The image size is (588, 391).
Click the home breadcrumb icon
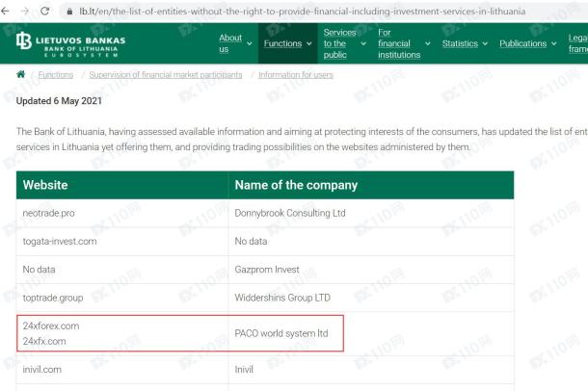click(20, 74)
